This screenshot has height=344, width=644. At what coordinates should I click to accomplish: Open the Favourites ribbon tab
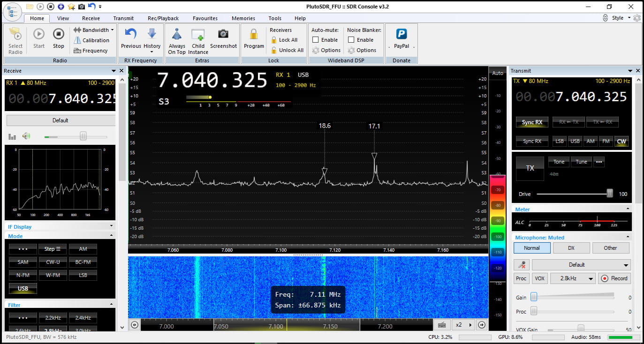pos(205,18)
